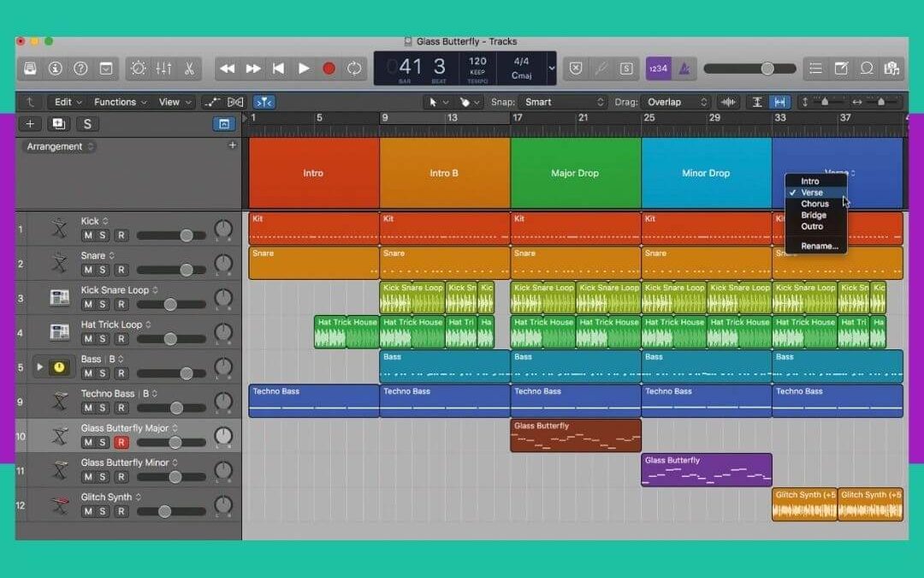The height and width of the screenshot is (578, 924).
Task: Open the Library panel icon
Action: click(x=30, y=69)
